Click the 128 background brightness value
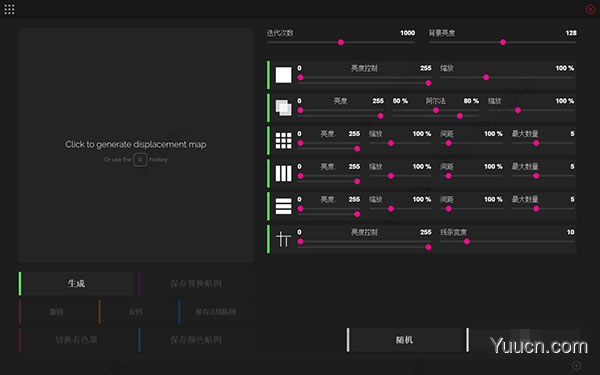This screenshot has height=375, width=600. click(571, 33)
